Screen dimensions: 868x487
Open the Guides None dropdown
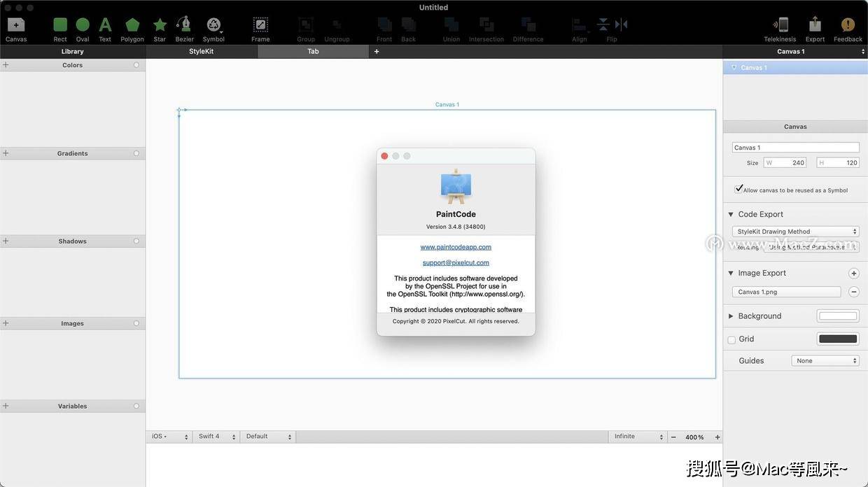point(825,360)
